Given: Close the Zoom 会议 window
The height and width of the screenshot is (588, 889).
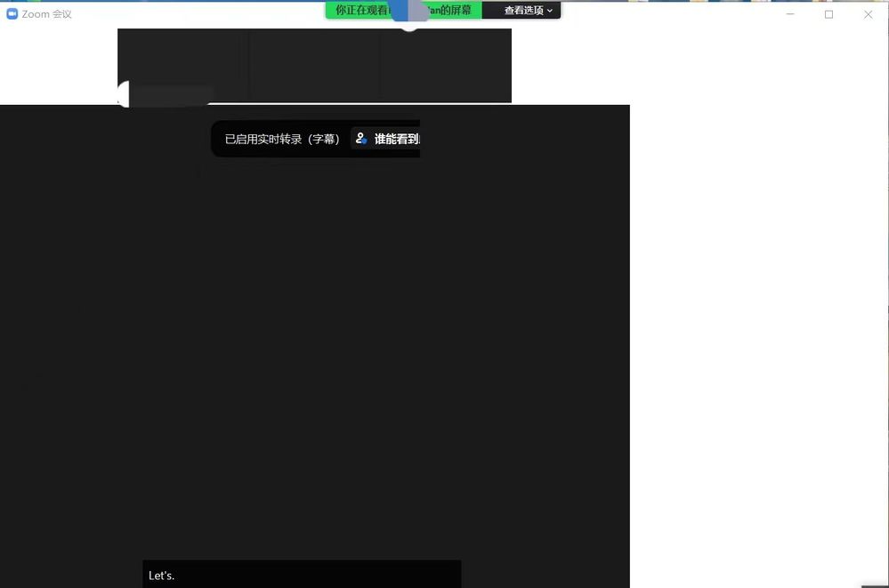Looking at the screenshot, I should 868,14.
